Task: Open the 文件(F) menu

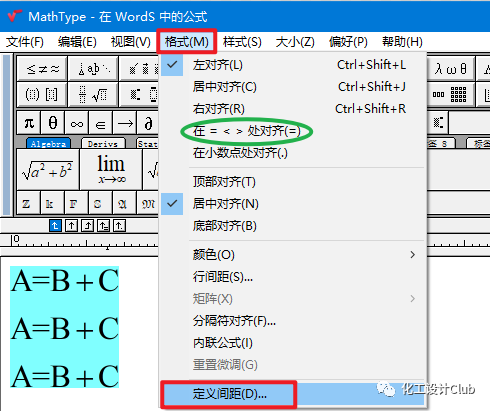Action: point(25,42)
